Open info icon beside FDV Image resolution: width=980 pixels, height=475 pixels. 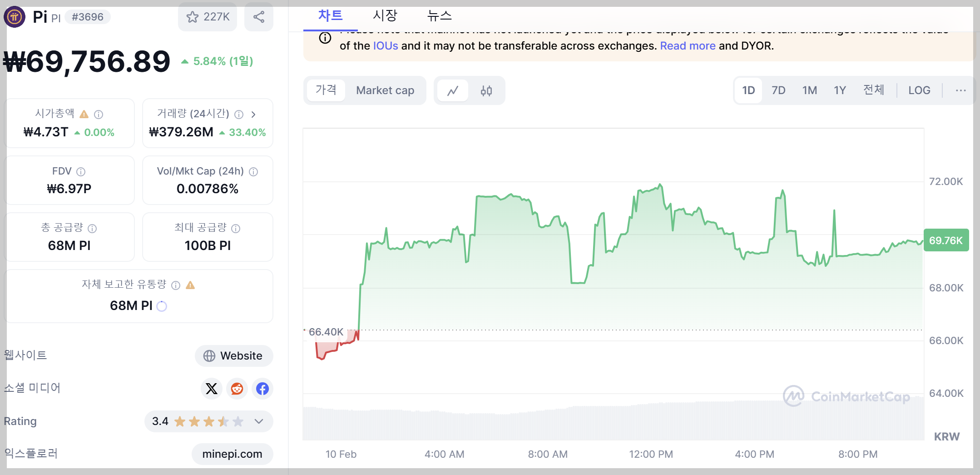coord(81,172)
